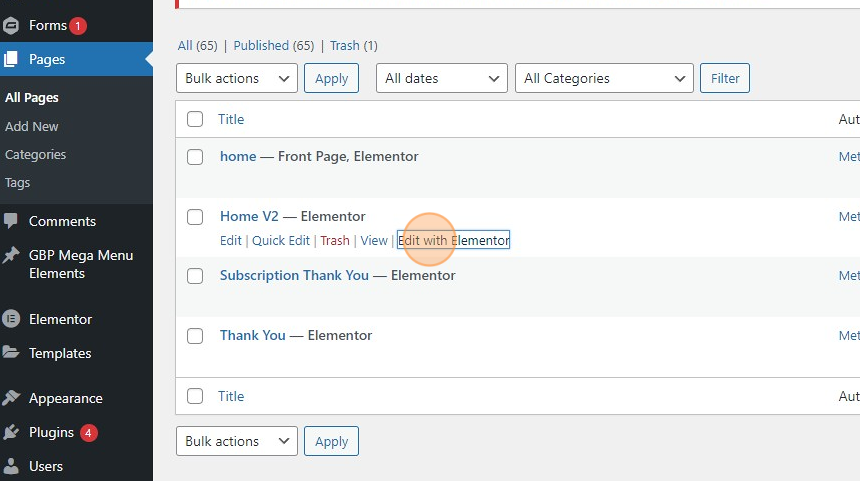Open the top Bulk actions dropdown

coord(236,78)
